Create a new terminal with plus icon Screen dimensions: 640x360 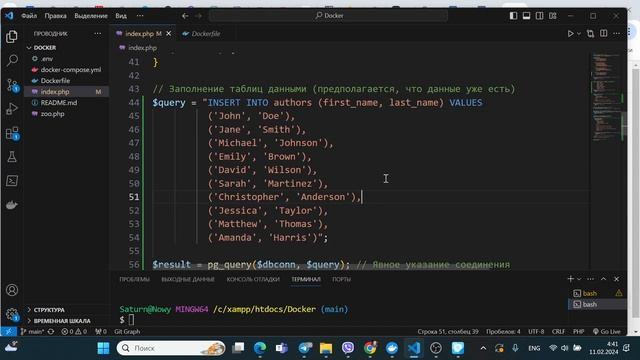571,279
